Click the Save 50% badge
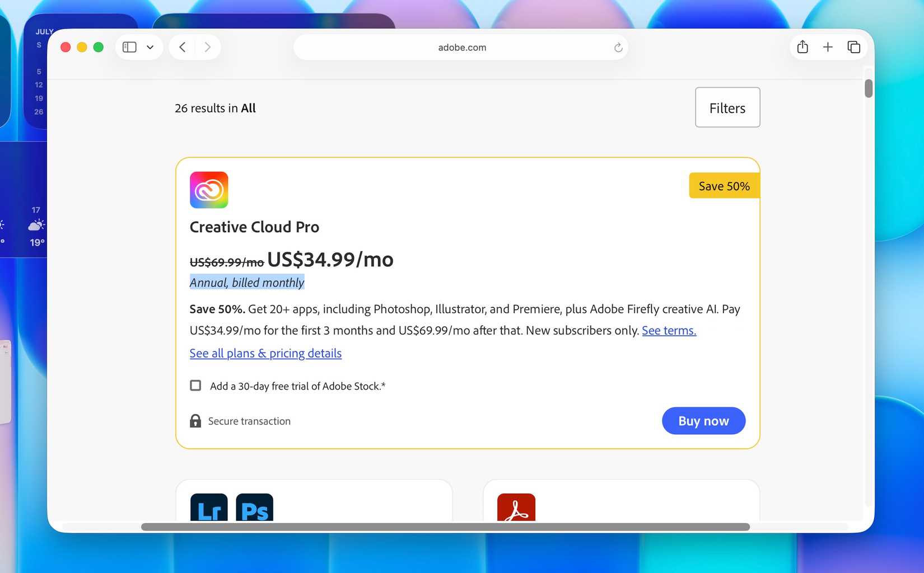 (724, 186)
